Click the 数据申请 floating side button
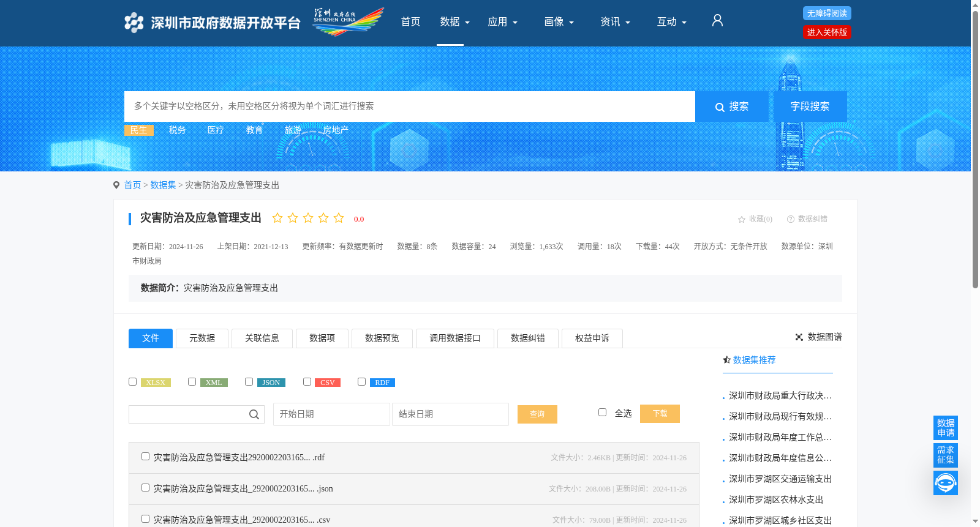This screenshot has width=980, height=527. (x=946, y=428)
